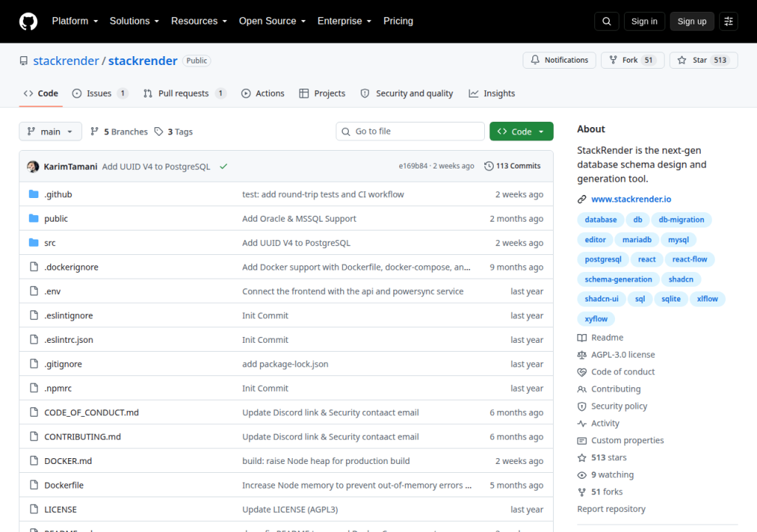
Task: Open the .dockerignore file
Action: (x=72, y=267)
